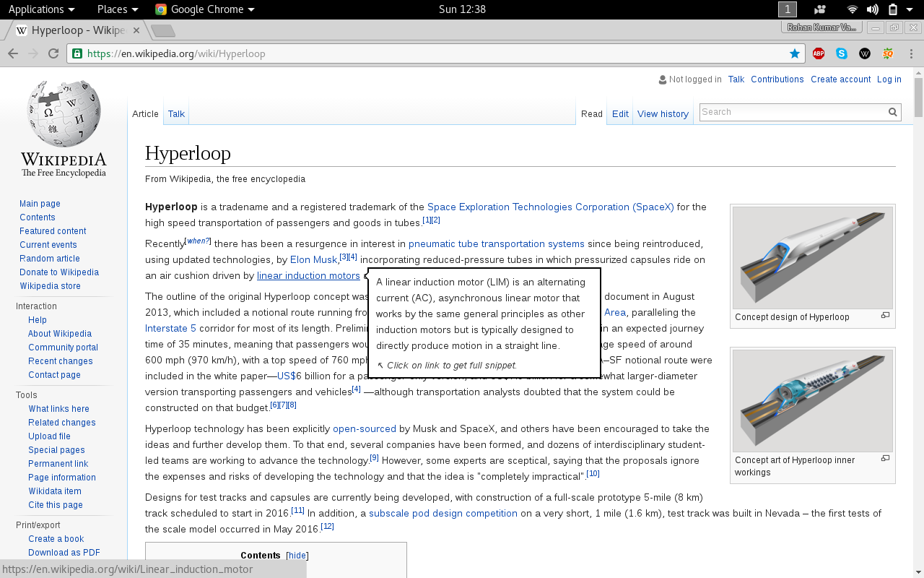Click the Create account link
The height and width of the screenshot is (578, 924).
[x=840, y=79]
